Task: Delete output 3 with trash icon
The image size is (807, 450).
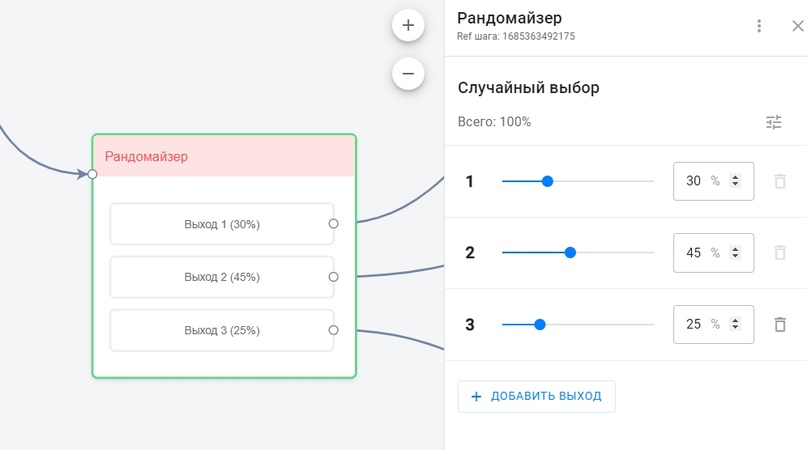Action: [780, 324]
